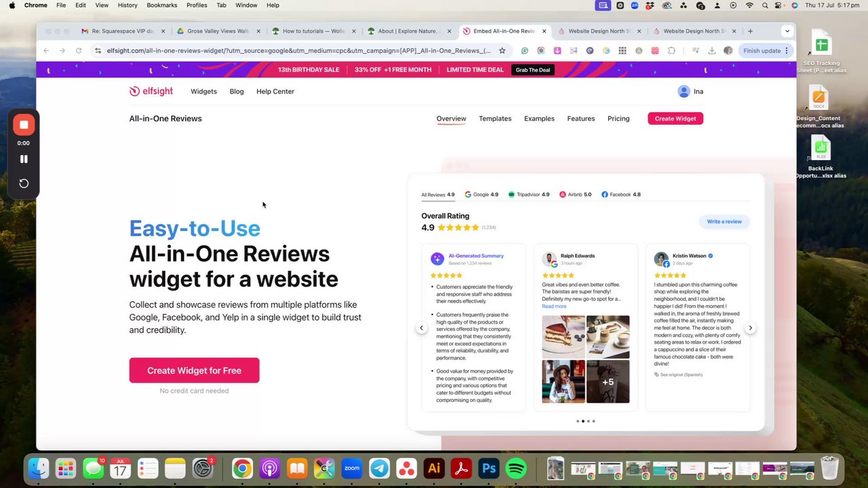Click Create Widget for Free button
Screen dimensions: 868x488
194,370
